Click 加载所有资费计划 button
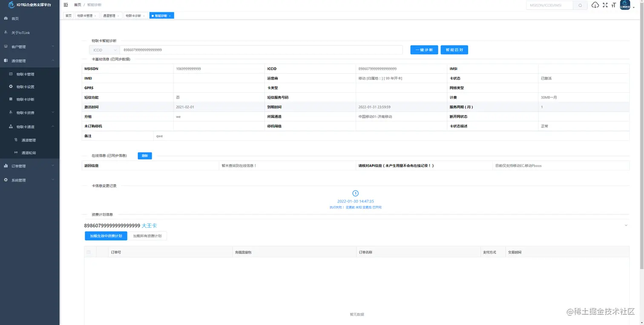Viewport: 644px width, 325px height. pyautogui.click(x=147, y=236)
